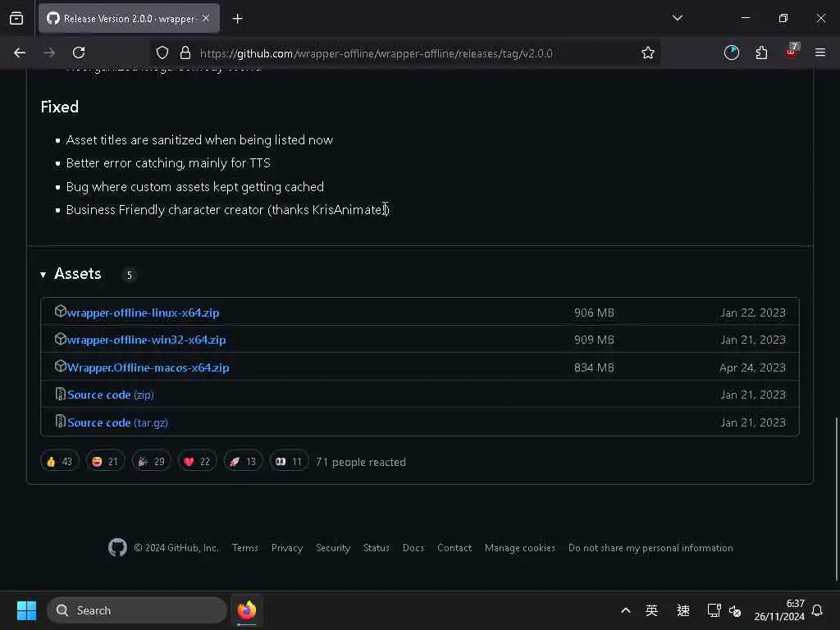Click 906 MB size text
Viewport: 840px width, 630px height.
594,313
